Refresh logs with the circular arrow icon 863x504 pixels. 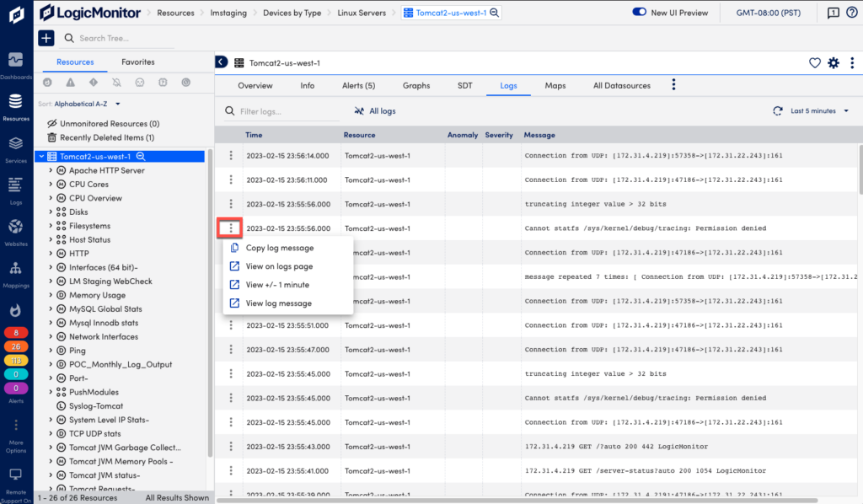coord(778,110)
